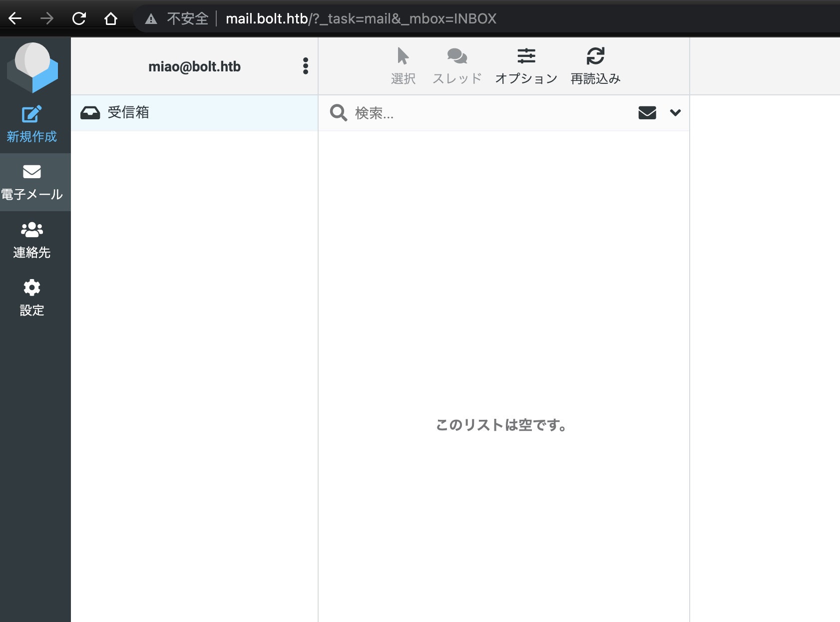840x622 pixels.
Task: Click the 選択 select toolbar button
Action: tap(403, 66)
